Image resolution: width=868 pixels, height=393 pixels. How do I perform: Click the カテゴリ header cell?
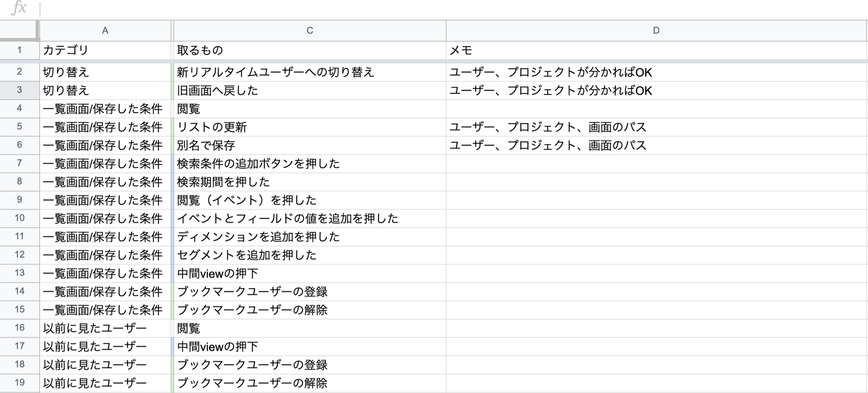pos(105,50)
